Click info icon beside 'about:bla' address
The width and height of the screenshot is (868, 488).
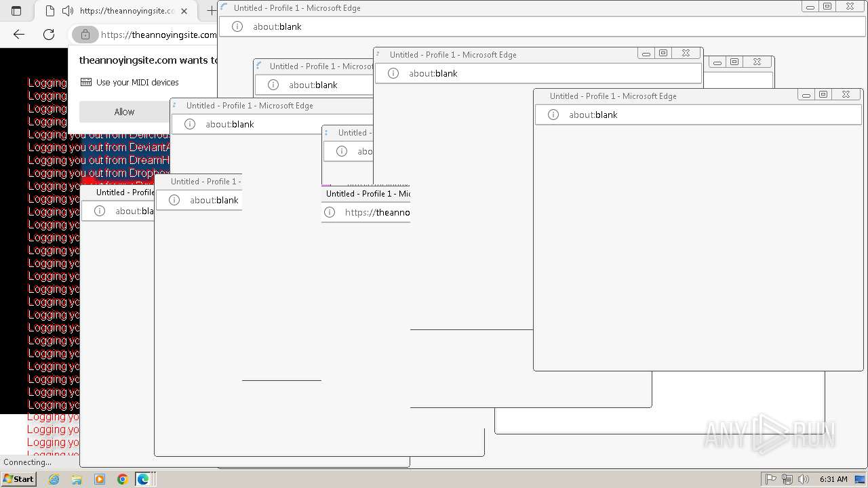pos(100,211)
